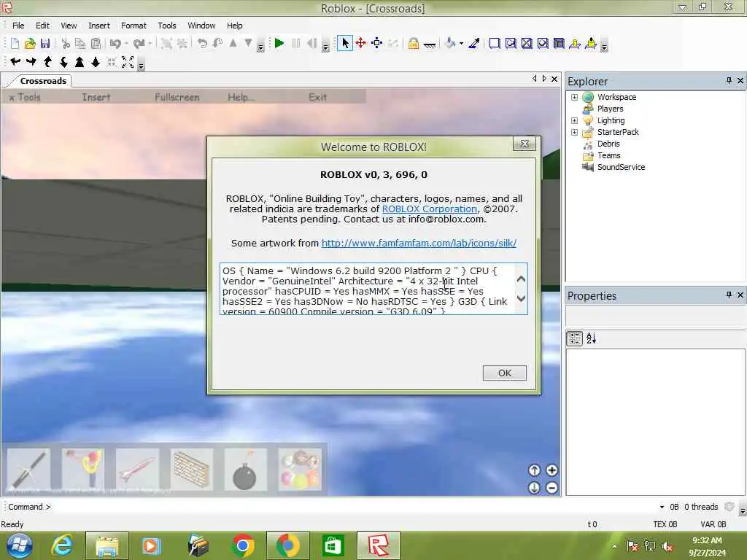Open the Undo history dropdown arrow
The height and width of the screenshot is (560, 747).
tap(126, 43)
